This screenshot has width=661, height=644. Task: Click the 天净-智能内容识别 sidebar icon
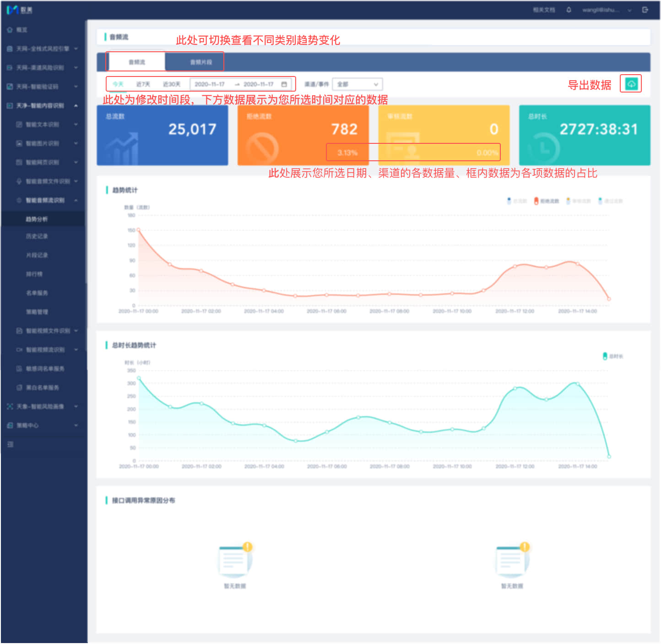pos(10,105)
